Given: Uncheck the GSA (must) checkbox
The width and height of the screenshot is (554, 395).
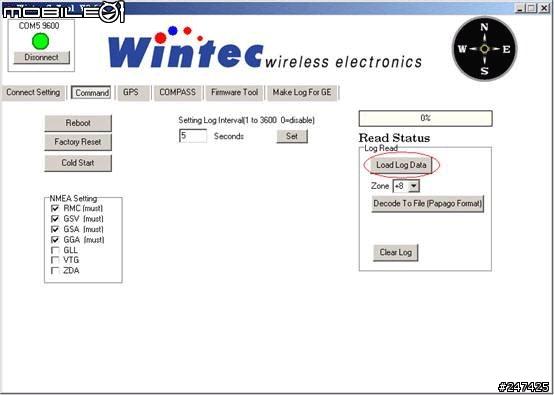Looking at the screenshot, I should point(55,229).
